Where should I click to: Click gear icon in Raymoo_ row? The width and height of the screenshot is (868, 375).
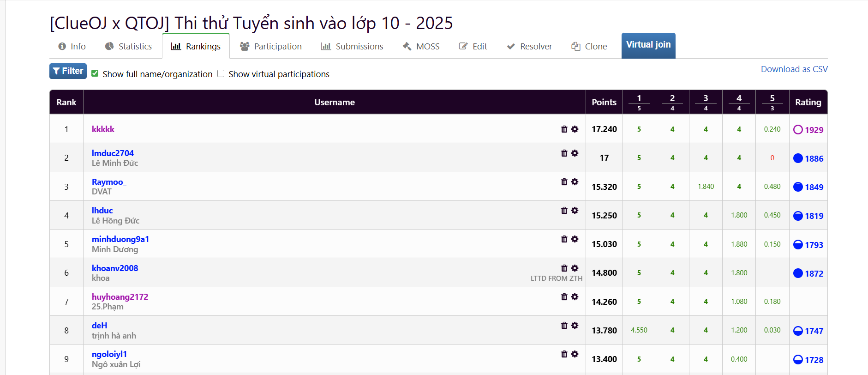(x=575, y=181)
